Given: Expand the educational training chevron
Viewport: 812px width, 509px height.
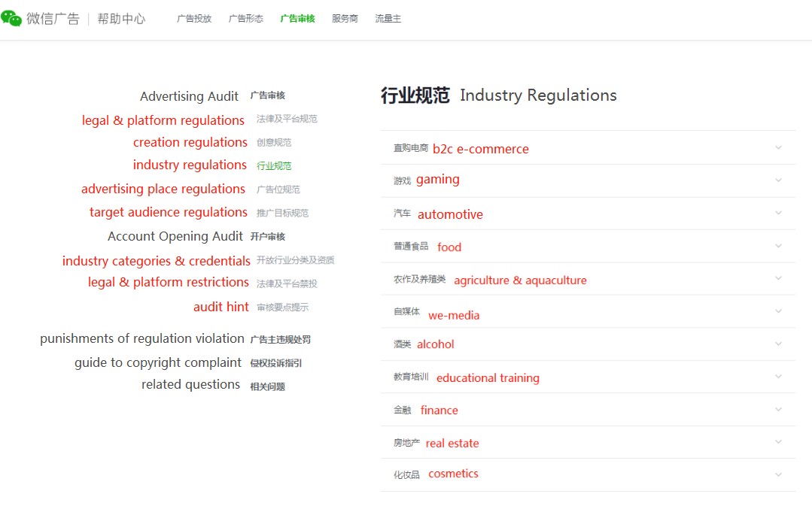Looking at the screenshot, I should (x=778, y=376).
